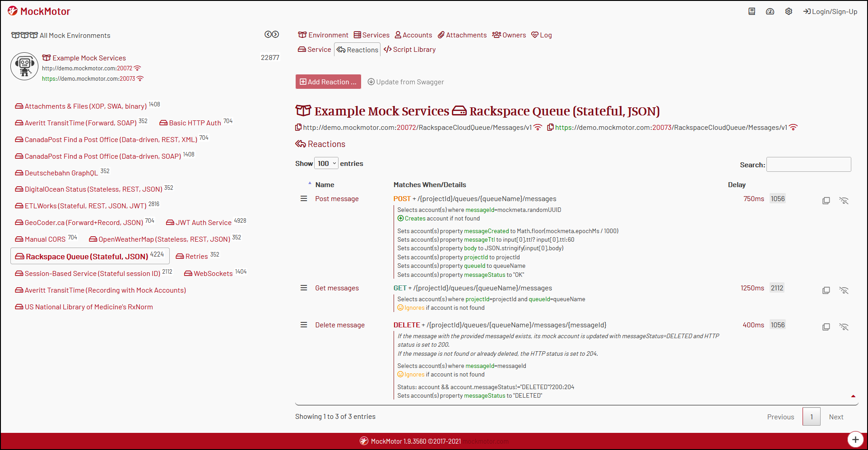Screen dimensions: 868x450
Task: Click the Previous pagination button
Action: [x=780, y=417]
